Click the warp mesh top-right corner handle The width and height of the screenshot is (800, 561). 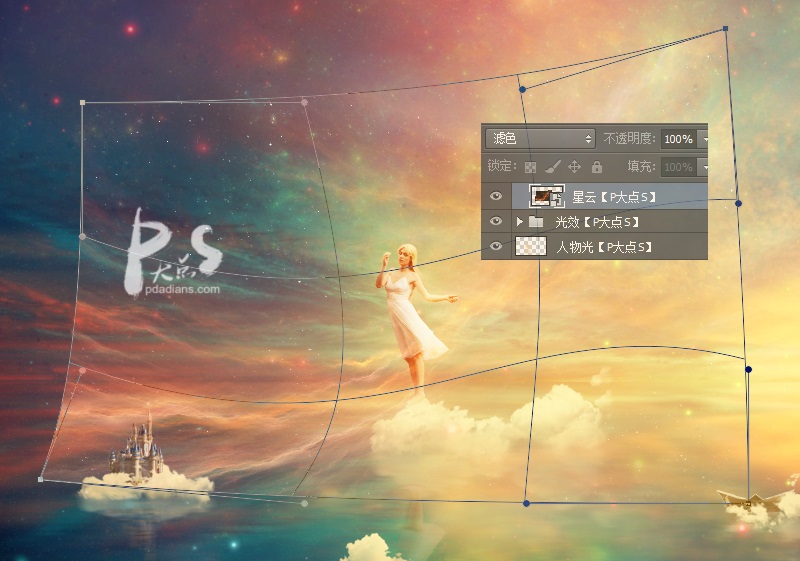tap(725, 29)
